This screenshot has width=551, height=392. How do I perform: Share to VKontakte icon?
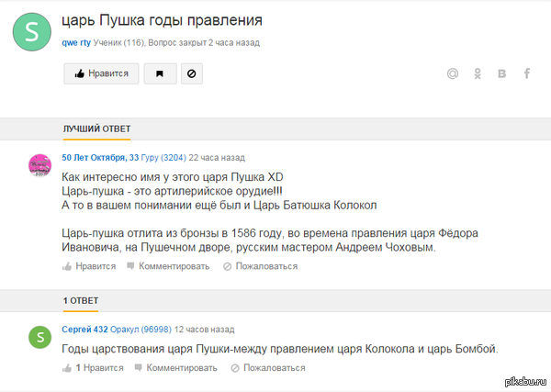(502, 73)
